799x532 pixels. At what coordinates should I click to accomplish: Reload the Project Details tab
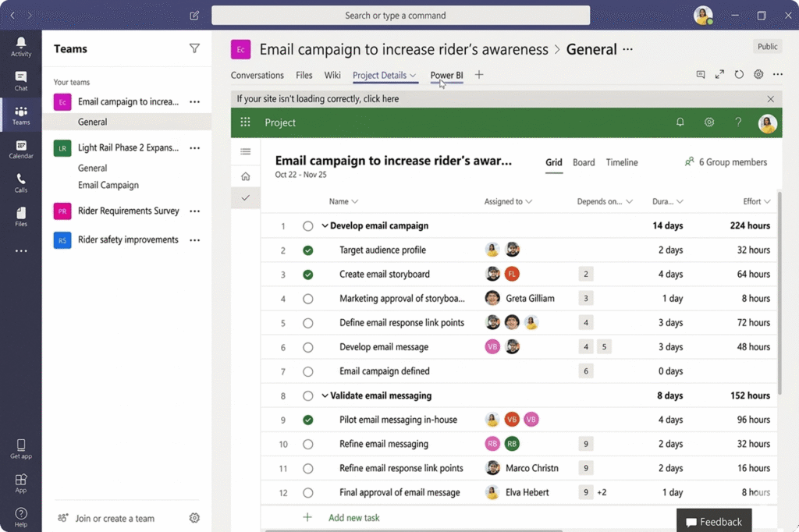point(739,74)
